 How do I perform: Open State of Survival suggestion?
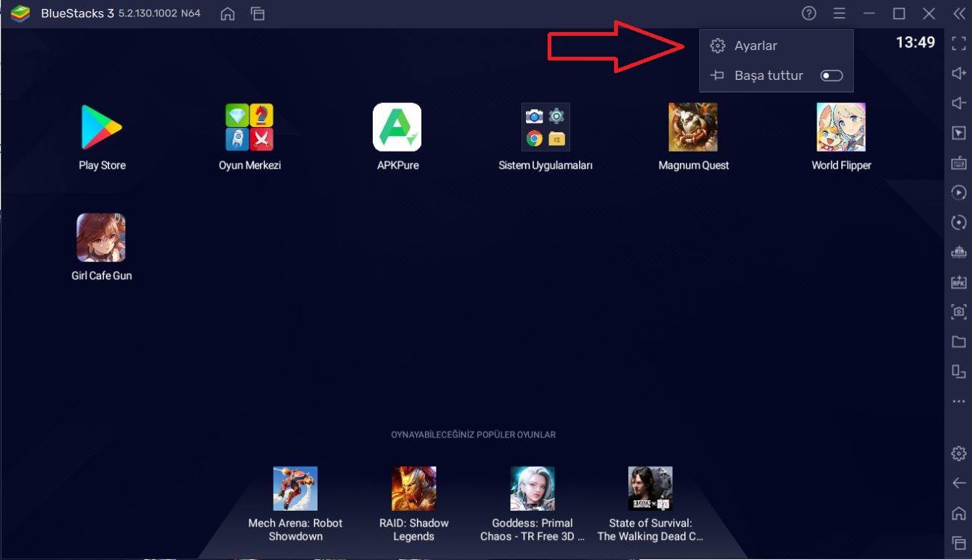click(x=651, y=488)
